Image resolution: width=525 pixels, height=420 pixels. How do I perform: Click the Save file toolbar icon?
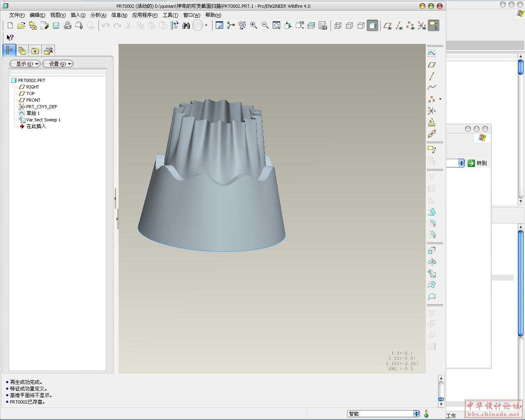(56, 25)
